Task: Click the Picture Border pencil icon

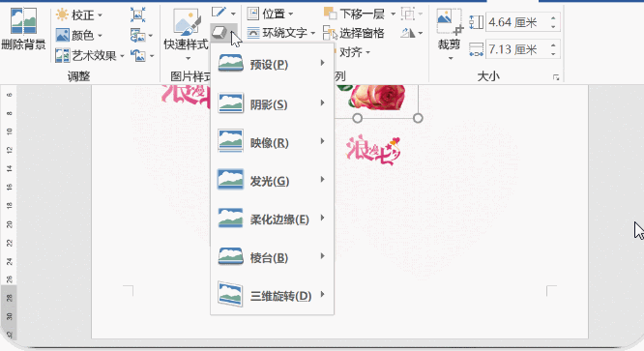Action: point(219,13)
